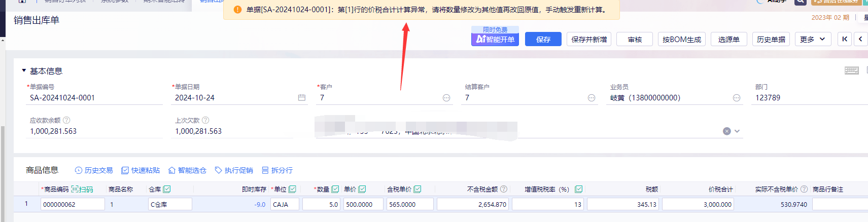Image resolution: width=868 pixels, height=222 pixels.
Task: Toggle the 单位 column checkbox
Action: (x=292, y=189)
